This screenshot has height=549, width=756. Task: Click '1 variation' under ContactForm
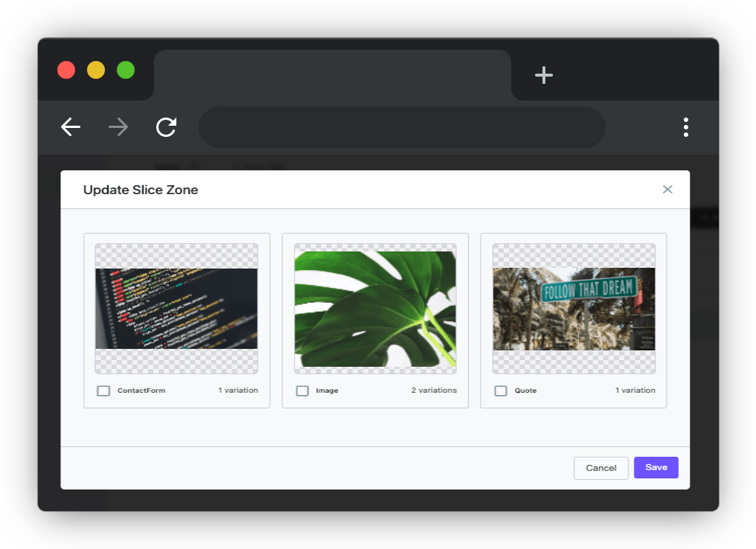[238, 391]
